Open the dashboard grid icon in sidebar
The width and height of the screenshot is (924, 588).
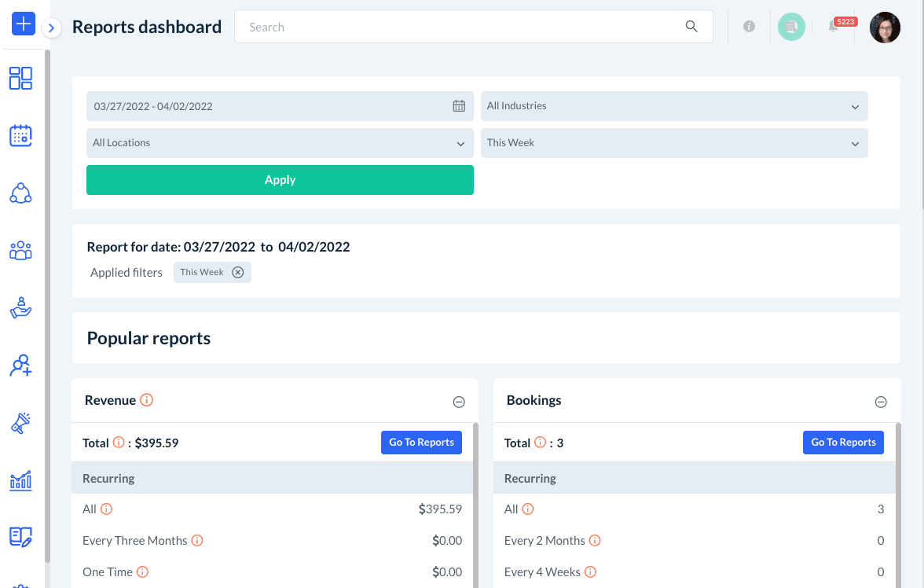coord(20,78)
